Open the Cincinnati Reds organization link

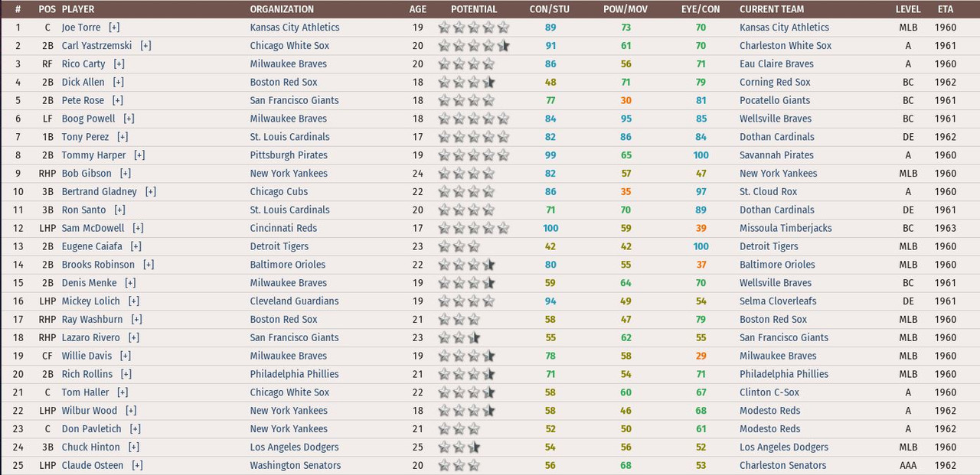[283, 229]
